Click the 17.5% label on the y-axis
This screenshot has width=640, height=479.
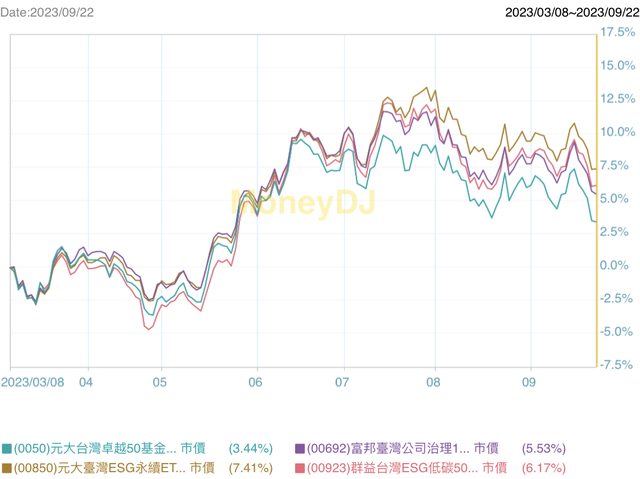pyautogui.click(x=616, y=32)
